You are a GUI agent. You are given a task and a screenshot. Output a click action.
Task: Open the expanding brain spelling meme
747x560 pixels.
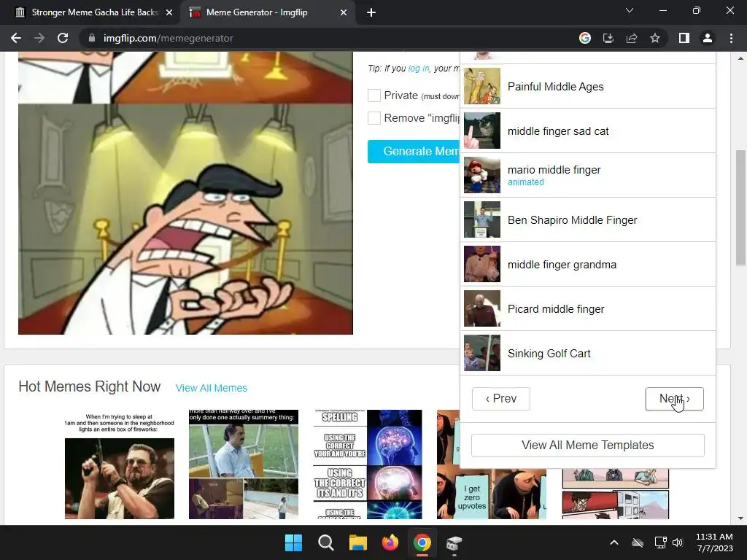pos(368,464)
